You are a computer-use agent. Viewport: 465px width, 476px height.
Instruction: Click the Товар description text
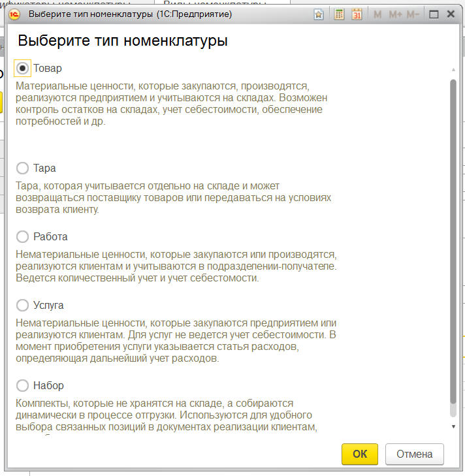pos(170,103)
